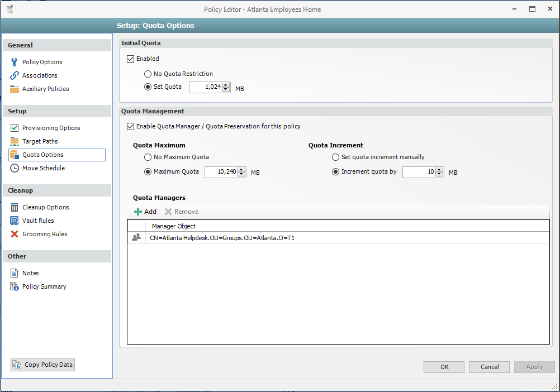560x392 pixels.
Task: Click the Target Paths folder icon
Action: point(15,142)
